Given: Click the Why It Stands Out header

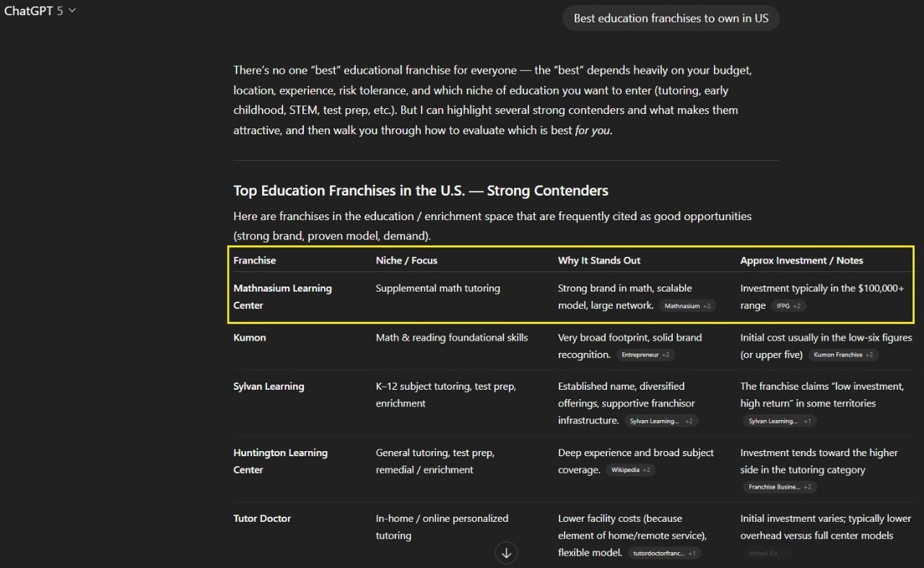Looking at the screenshot, I should point(598,261).
